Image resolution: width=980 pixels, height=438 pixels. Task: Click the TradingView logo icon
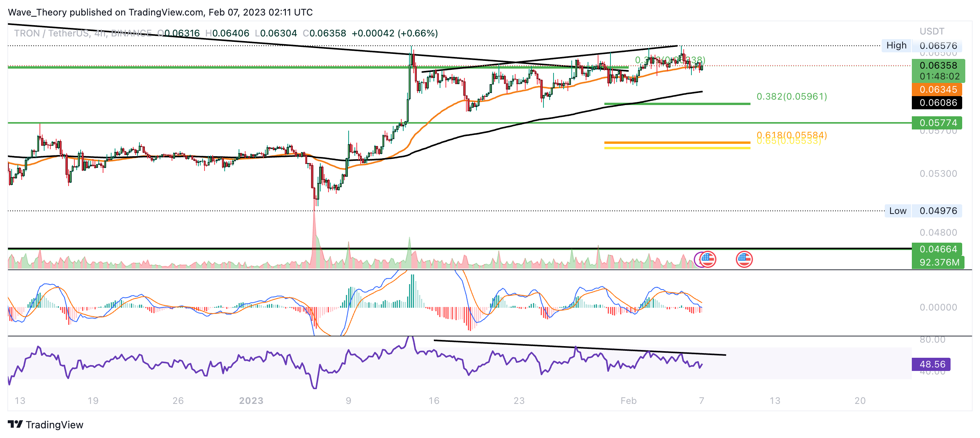15,424
